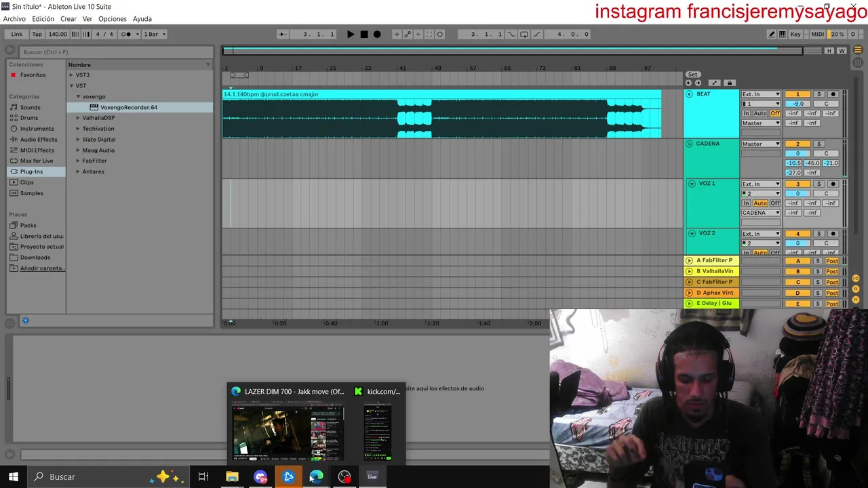Start playback with the Play button
Image resolution: width=868 pixels, height=488 pixels.
tap(351, 35)
